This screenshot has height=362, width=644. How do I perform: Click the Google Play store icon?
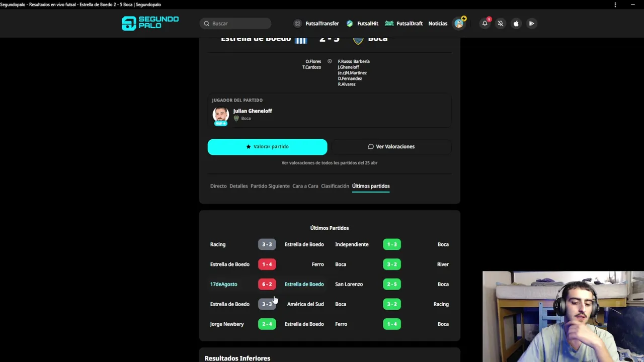coord(531,23)
